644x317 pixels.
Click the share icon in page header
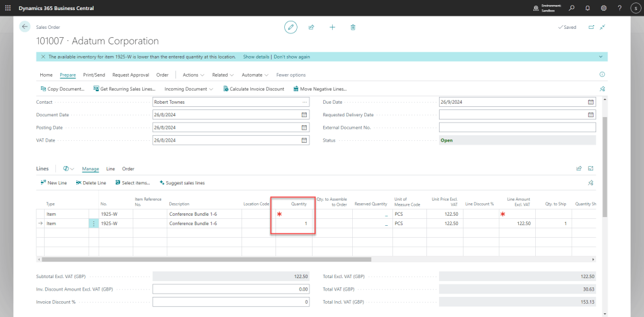point(311,27)
